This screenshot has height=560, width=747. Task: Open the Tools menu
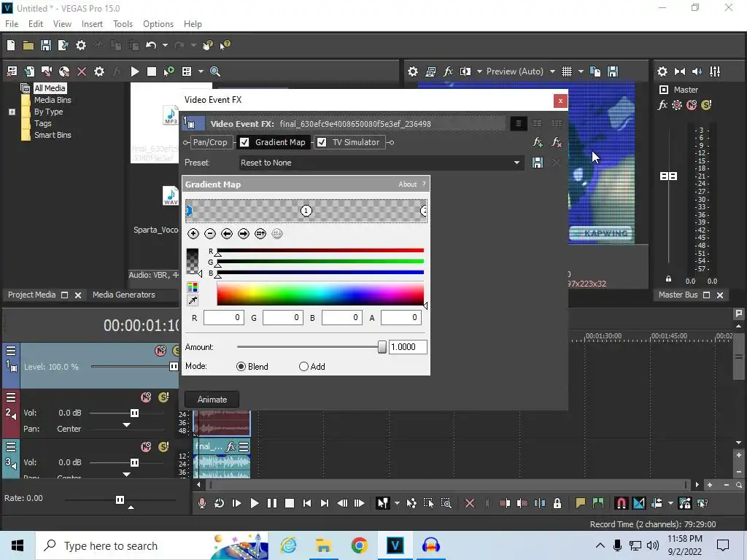click(x=123, y=24)
